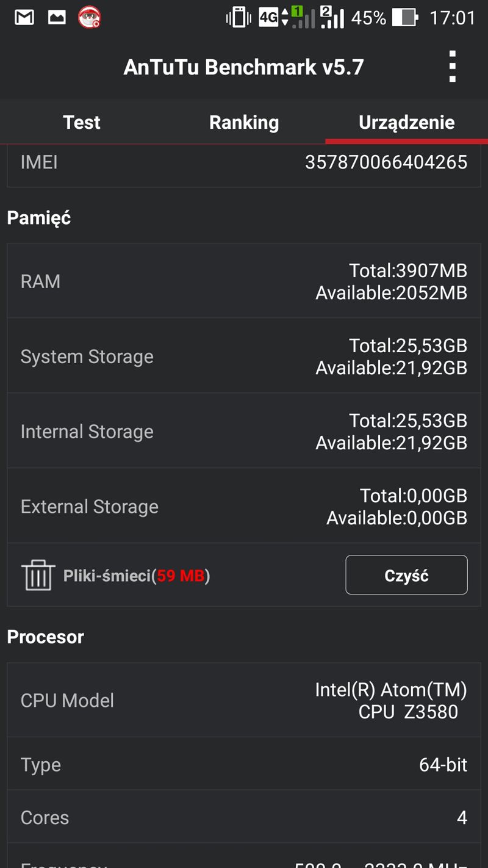Open the three-dot overflow menu
The image size is (488, 868).
click(x=452, y=67)
